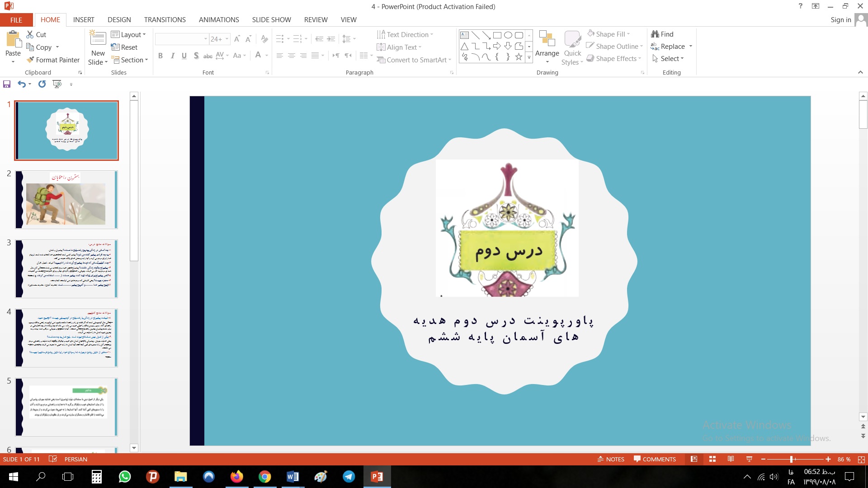Expand the Layout dropdown

[128, 35]
